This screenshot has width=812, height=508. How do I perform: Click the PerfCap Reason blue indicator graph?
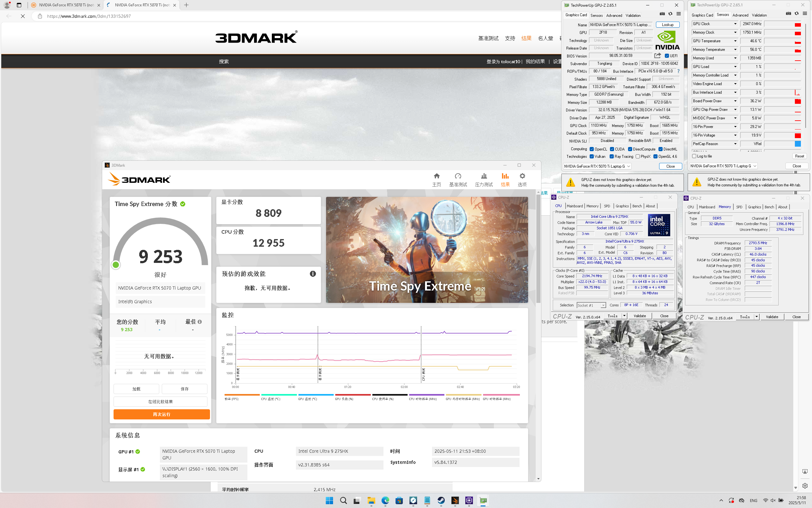783,144
